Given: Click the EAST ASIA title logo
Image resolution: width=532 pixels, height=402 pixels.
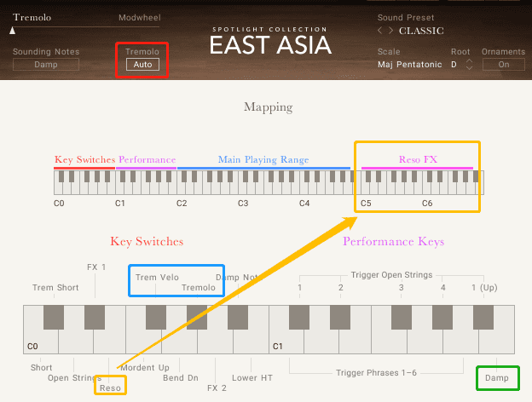Looking at the screenshot, I should click(x=270, y=45).
